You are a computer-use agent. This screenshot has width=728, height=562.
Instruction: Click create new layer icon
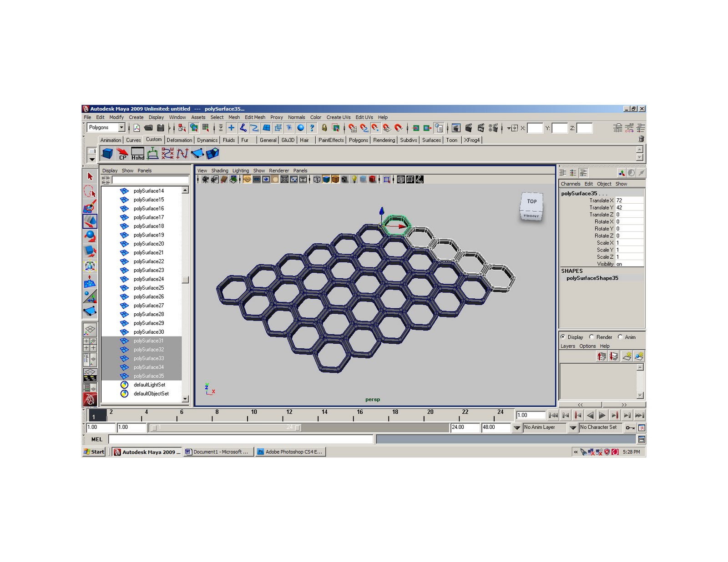click(x=627, y=356)
